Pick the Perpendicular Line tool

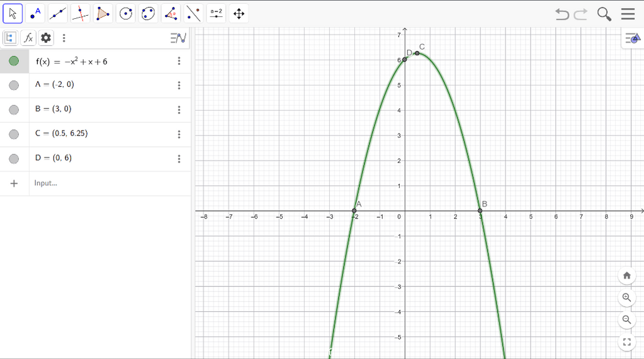pyautogui.click(x=80, y=13)
